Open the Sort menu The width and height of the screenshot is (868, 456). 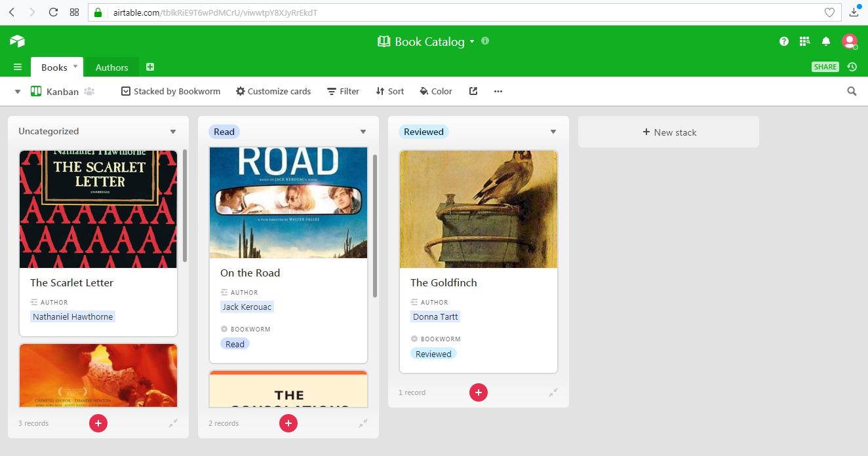[389, 91]
